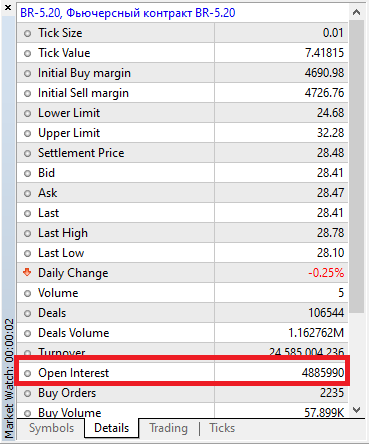
Task: Switch to the Trading tab
Action: (x=168, y=428)
